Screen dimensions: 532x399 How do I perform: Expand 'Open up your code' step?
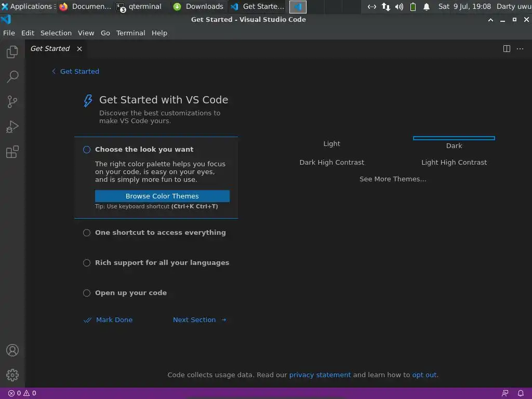point(130,292)
